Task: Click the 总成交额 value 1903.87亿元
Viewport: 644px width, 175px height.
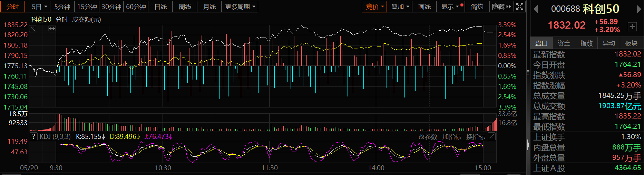Action: (619, 106)
